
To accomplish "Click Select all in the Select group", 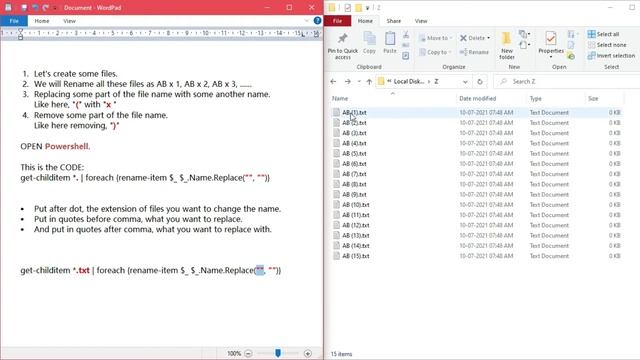I will [603, 34].
